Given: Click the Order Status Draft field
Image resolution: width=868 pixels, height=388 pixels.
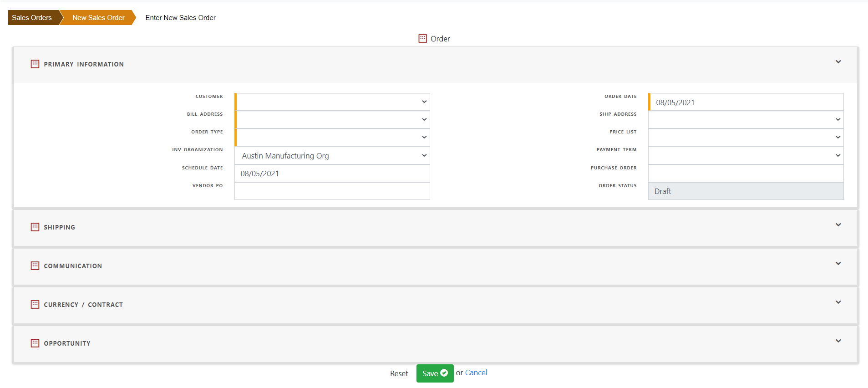Looking at the screenshot, I should pos(746,191).
